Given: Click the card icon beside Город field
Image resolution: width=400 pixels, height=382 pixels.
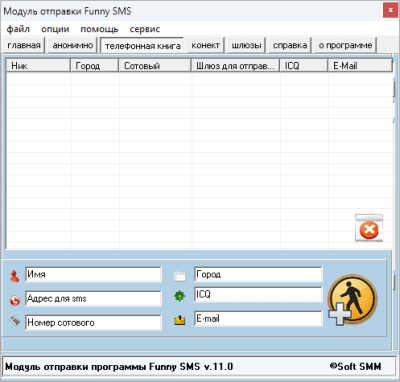Looking at the screenshot, I should coord(180,276).
